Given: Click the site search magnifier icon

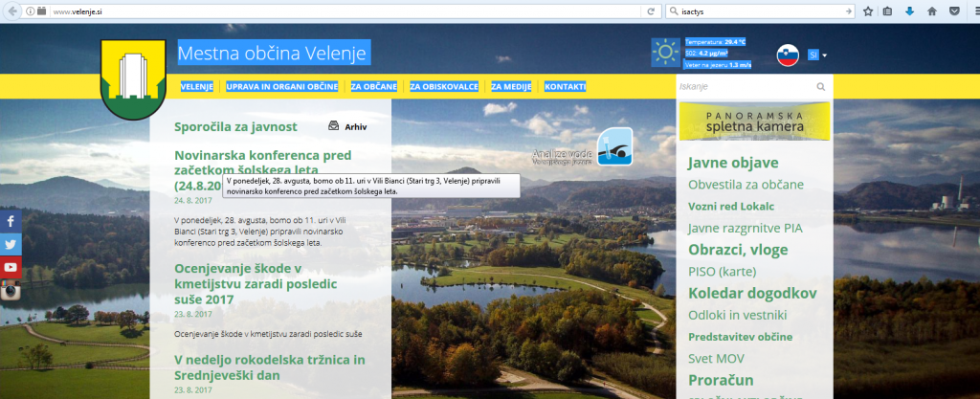Looking at the screenshot, I should coord(820,87).
